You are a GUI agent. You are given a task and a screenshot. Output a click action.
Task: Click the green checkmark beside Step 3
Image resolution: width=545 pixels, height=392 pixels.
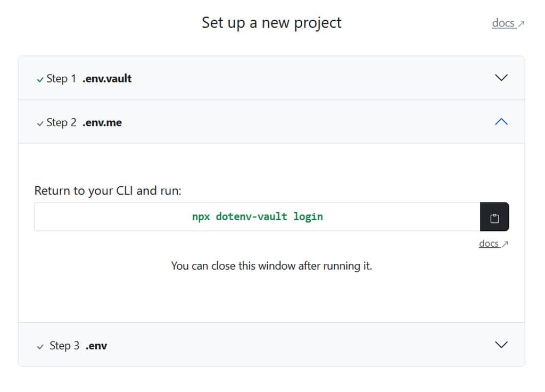[x=40, y=346]
